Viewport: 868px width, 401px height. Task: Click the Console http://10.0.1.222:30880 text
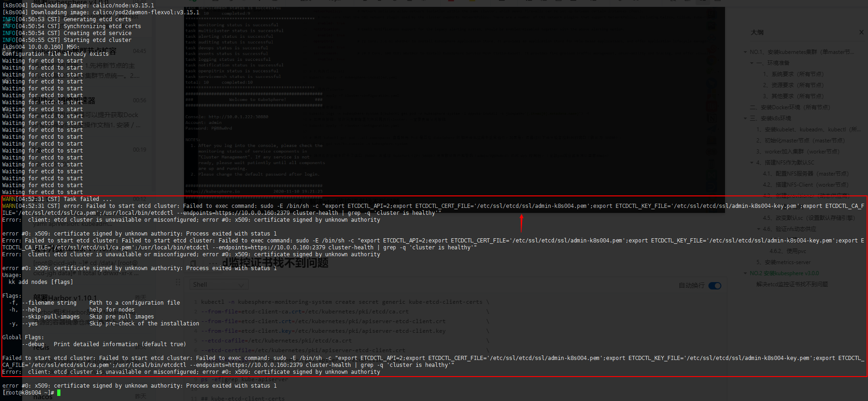(x=226, y=117)
